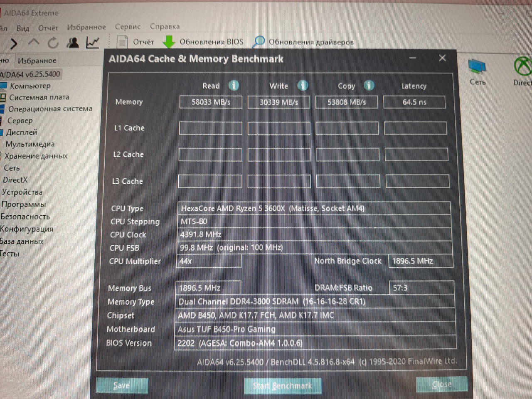This screenshot has width=532, height=399.
Task: Click the Close button in benchmark dialog
Action: pos(441,384)
